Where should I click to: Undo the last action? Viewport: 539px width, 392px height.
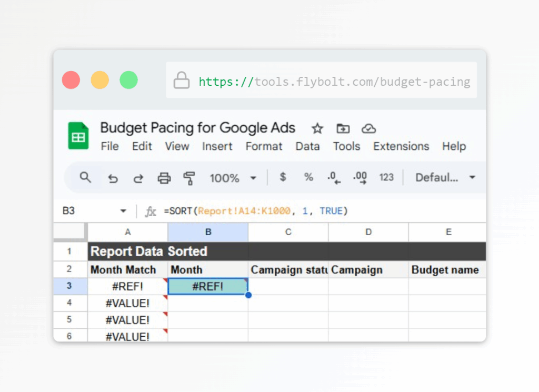(x=113, y=178)
